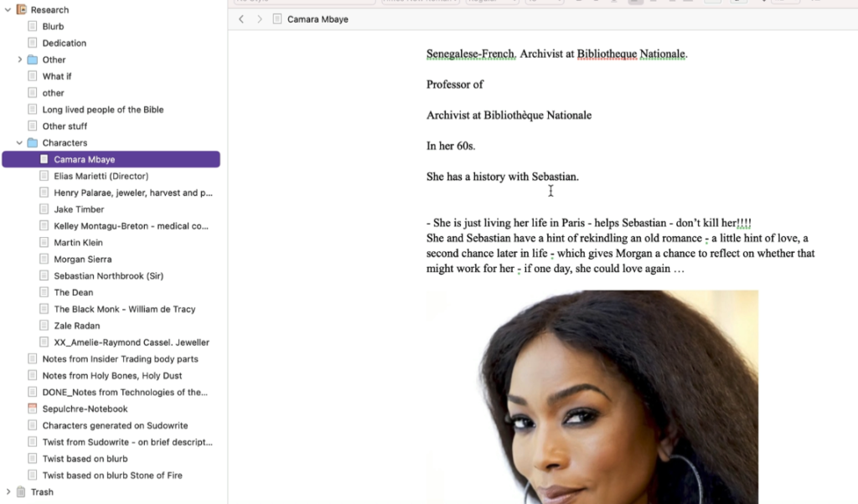Go back with the header's left arrow

click(241, 19)
